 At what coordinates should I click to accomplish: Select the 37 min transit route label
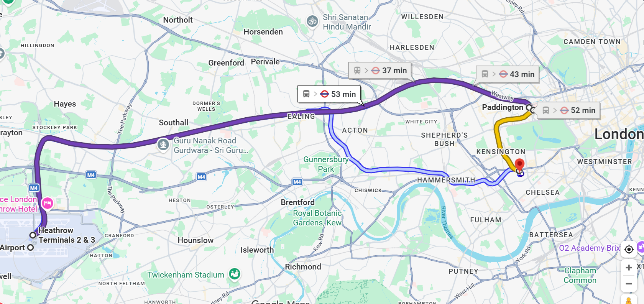pos(380,71)
